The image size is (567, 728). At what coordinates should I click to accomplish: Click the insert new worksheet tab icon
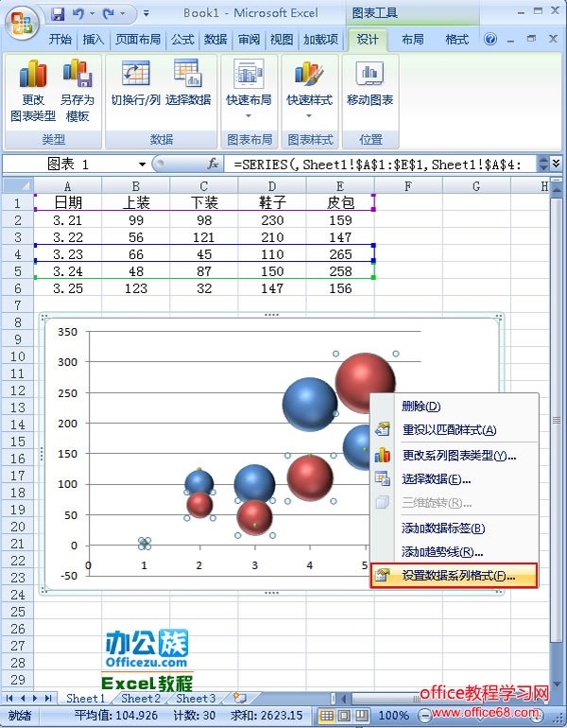[x=239, y=698]
